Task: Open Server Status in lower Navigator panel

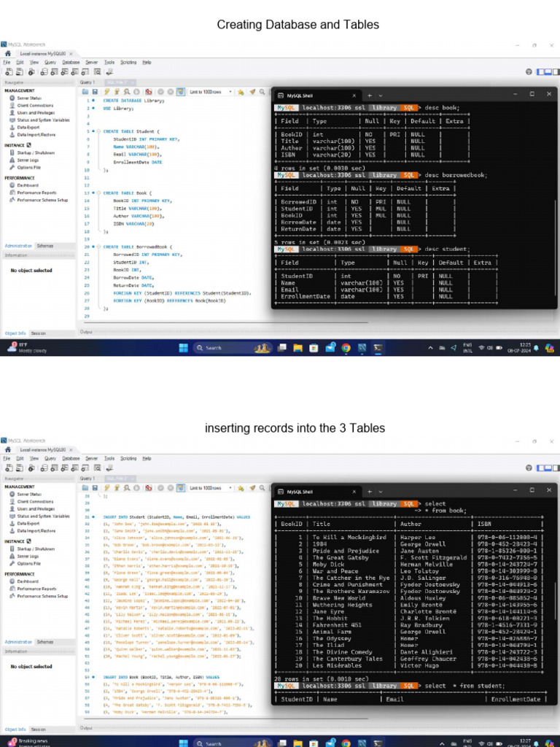Action: click(29, 494)
